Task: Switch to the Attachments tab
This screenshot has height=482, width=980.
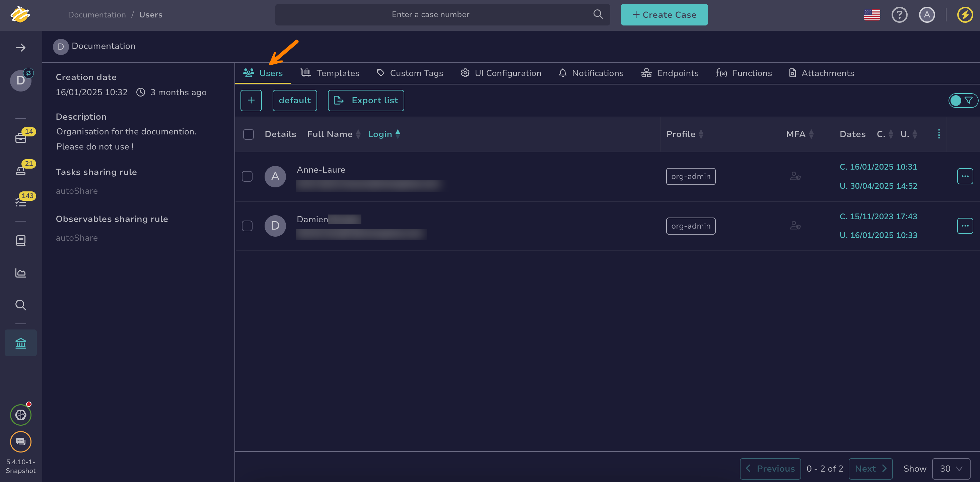Action: point(821,73)
